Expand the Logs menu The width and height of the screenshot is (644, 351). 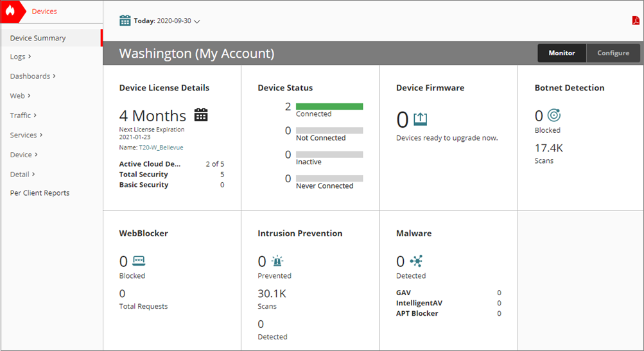[21, 56]
